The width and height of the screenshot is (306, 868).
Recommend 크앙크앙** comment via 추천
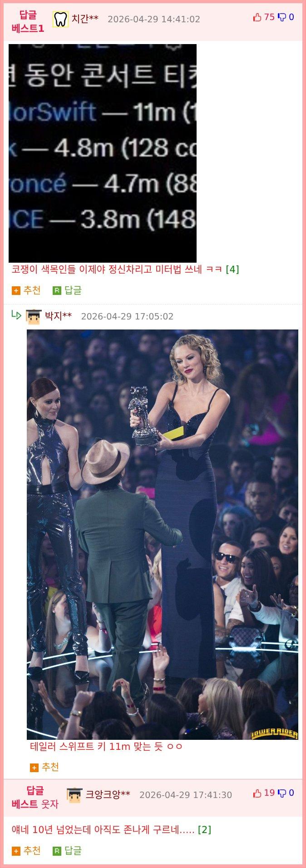[26, 850]
